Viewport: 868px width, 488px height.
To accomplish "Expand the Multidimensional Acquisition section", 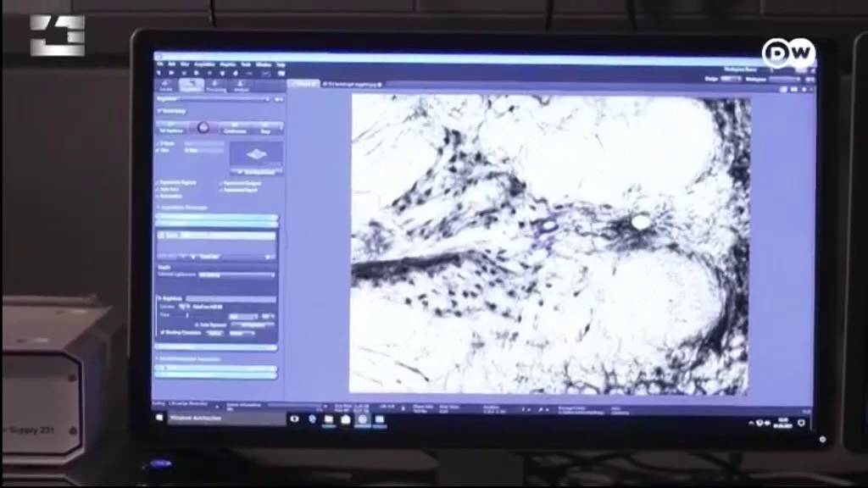I will (x=188, y=359).
